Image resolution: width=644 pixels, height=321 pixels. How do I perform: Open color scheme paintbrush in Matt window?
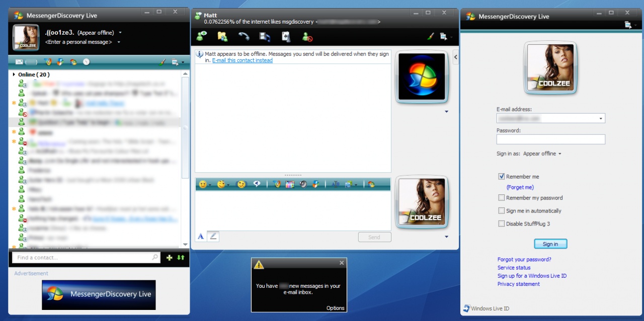[x=430, y=36]
